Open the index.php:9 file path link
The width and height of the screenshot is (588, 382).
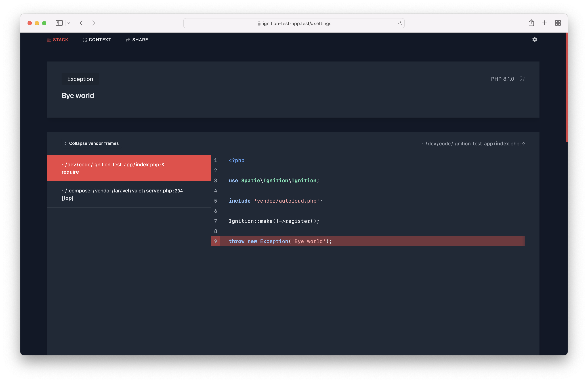[473, 144]
